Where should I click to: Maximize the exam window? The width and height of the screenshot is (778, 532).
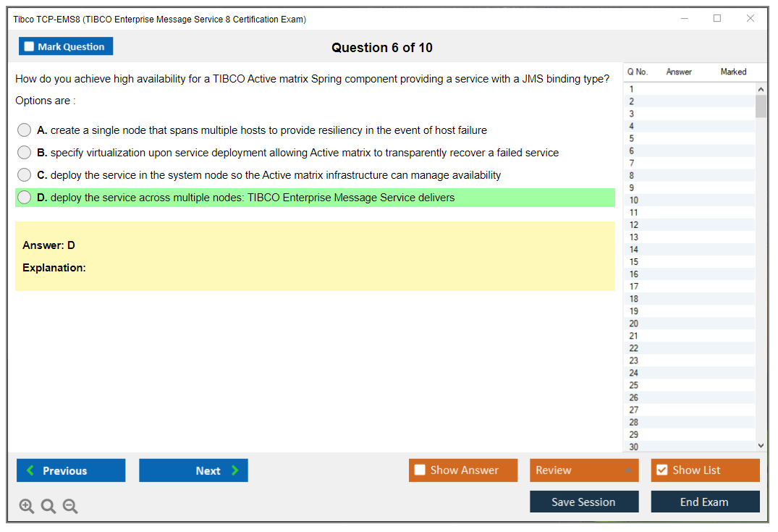tap(717, 19)
